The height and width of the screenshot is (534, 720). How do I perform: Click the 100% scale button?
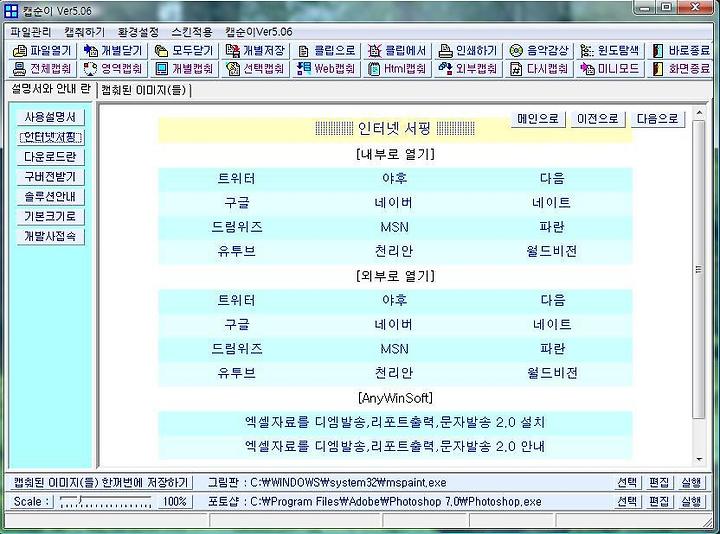pyautogui.click(x=175, y=501)
